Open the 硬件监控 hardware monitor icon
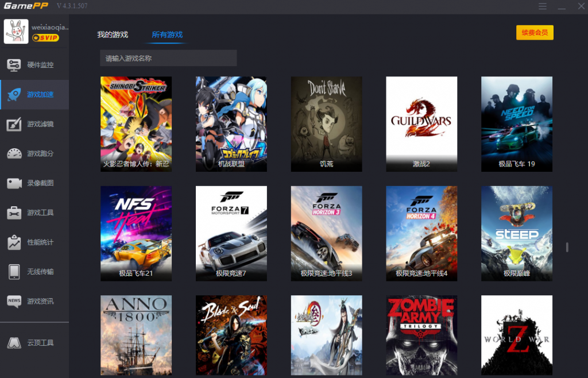 click(x=14, y=65)
